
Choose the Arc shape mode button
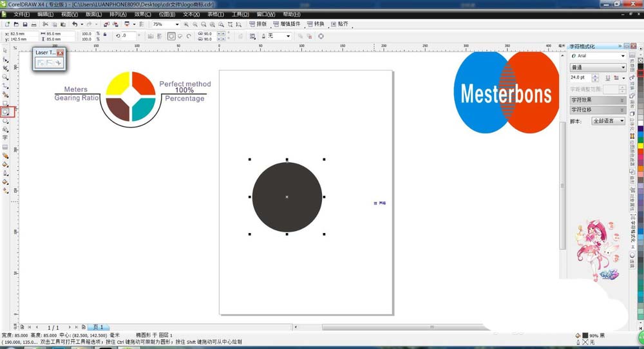[189, 36]
